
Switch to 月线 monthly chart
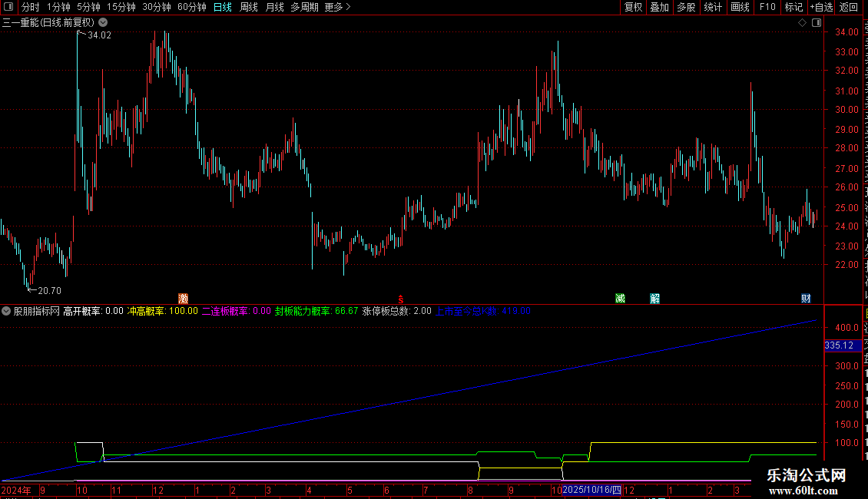[x=274, y=7]
